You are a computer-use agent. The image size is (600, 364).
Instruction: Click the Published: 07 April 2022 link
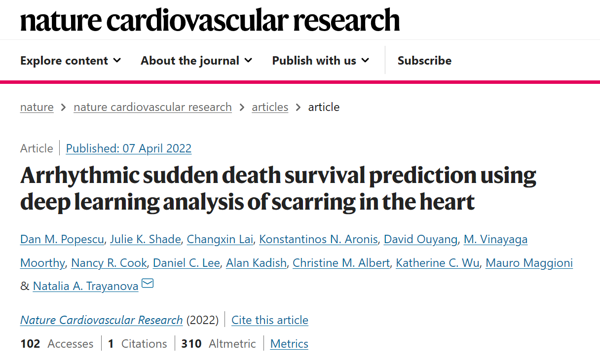click(x=128, y=148)
